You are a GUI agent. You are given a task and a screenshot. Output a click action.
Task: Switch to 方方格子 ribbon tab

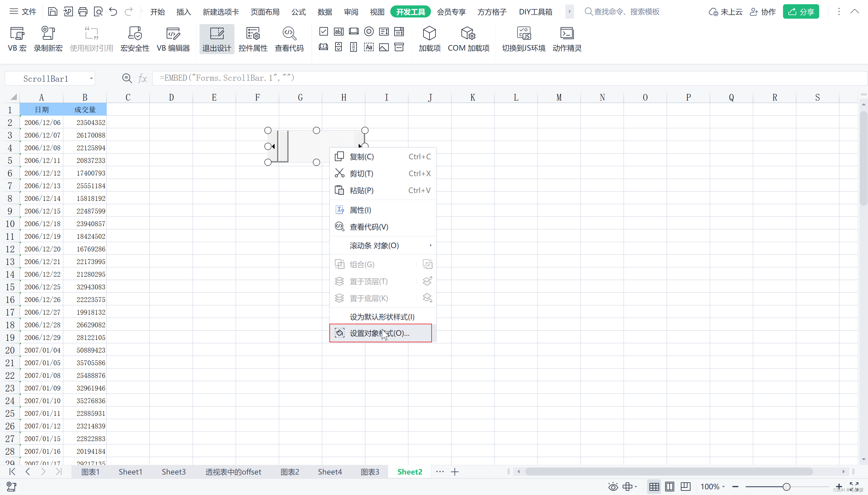point(492,12)
